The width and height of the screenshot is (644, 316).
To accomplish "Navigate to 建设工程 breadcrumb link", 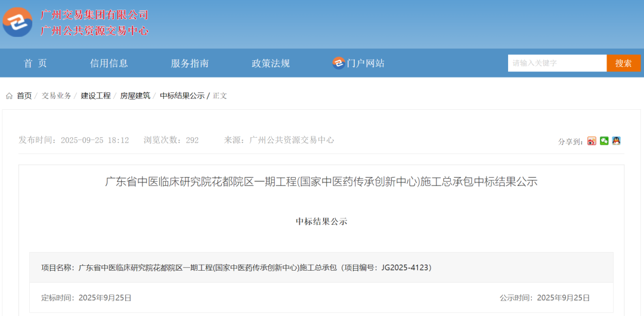I will (x=96, y=95).
